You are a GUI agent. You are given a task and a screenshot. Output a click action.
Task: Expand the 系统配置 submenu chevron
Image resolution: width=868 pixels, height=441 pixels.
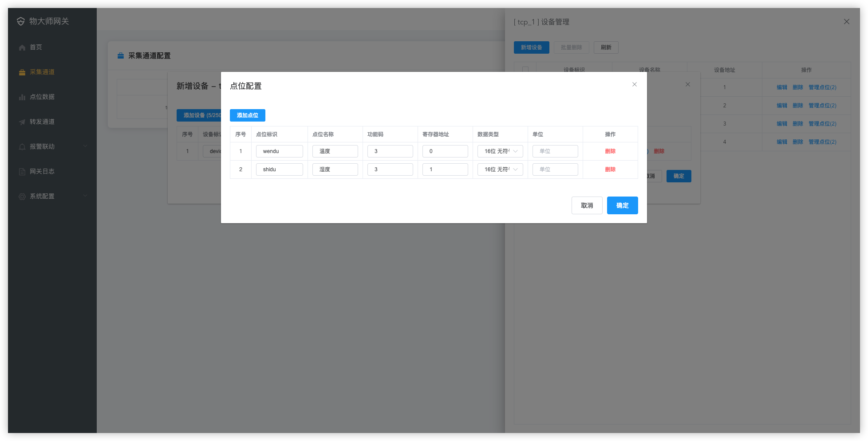tap(85, 196)
